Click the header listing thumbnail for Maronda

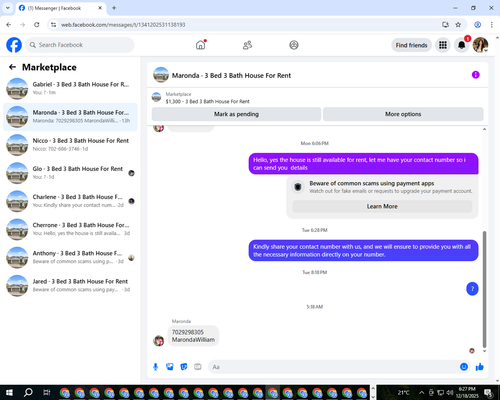161,75
